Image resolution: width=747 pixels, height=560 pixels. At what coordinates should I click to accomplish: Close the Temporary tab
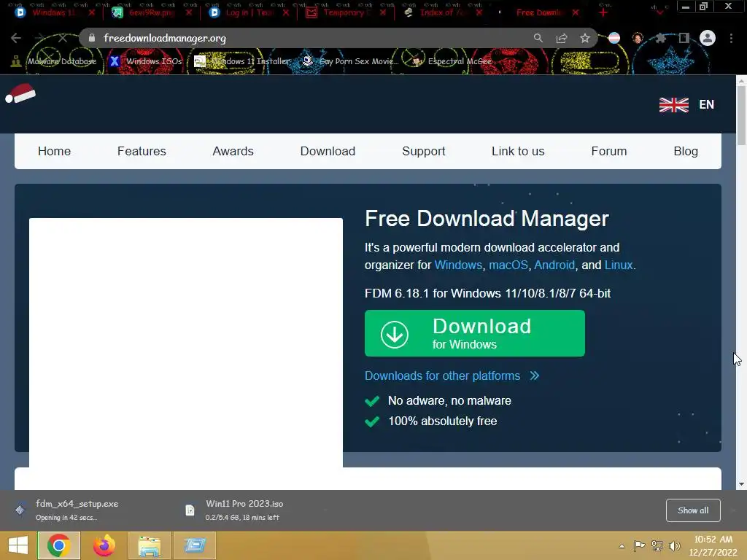coord(383,12)
